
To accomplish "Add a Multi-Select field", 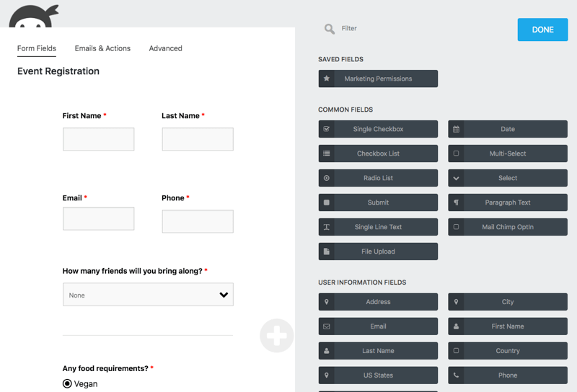I will [x=508, y=153].
